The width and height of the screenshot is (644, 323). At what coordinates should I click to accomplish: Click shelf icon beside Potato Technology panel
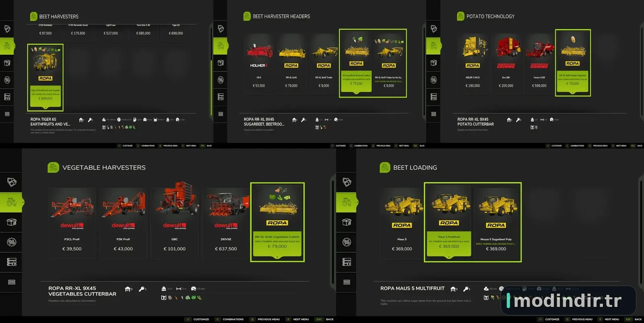(433, 97)
